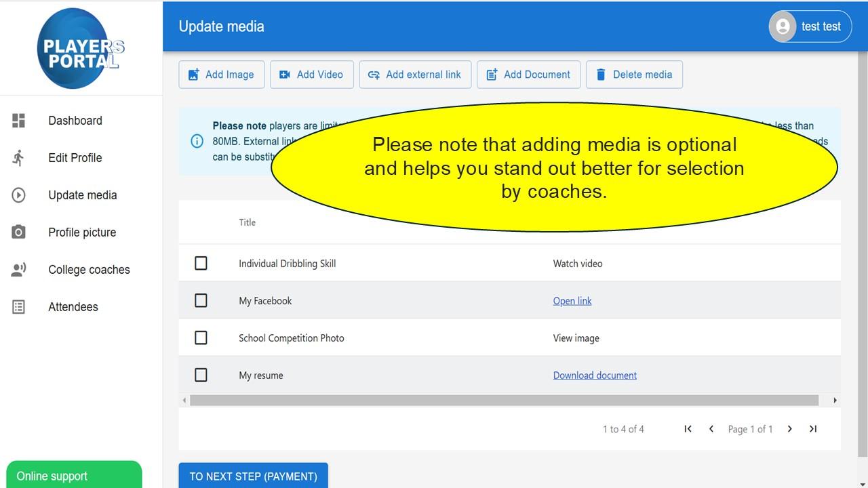Open the Online support chat

pos(74,475)
